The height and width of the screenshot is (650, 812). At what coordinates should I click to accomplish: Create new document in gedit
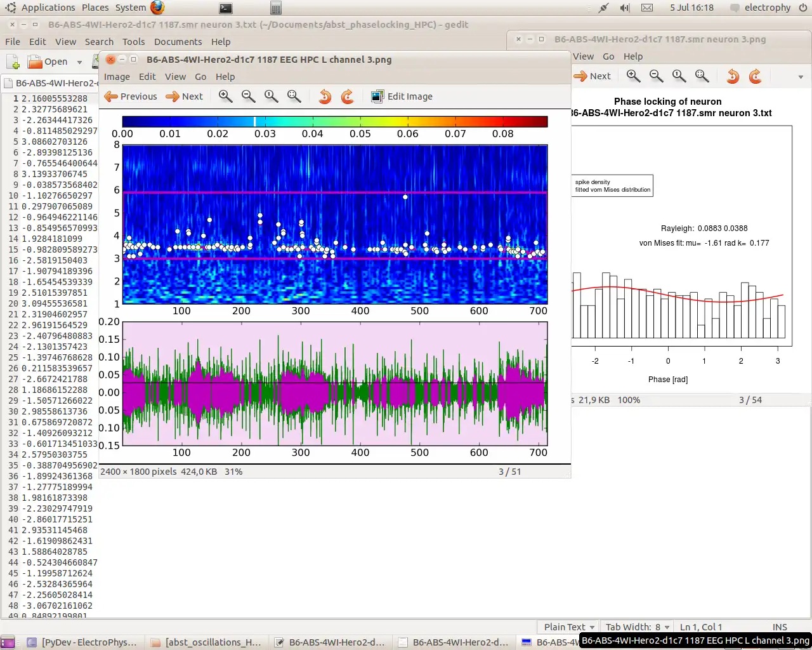[13, 62]
